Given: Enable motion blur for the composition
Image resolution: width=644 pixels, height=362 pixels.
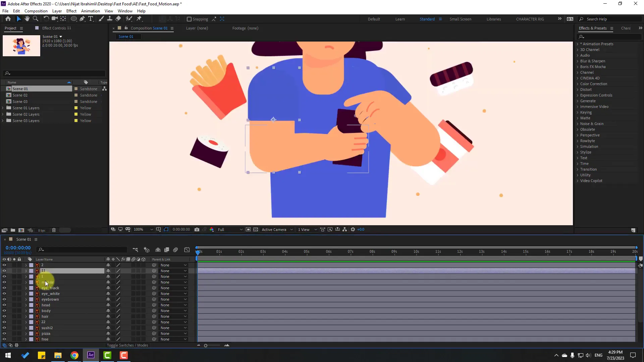Looking at the screenshot, I should click(176, 250).
